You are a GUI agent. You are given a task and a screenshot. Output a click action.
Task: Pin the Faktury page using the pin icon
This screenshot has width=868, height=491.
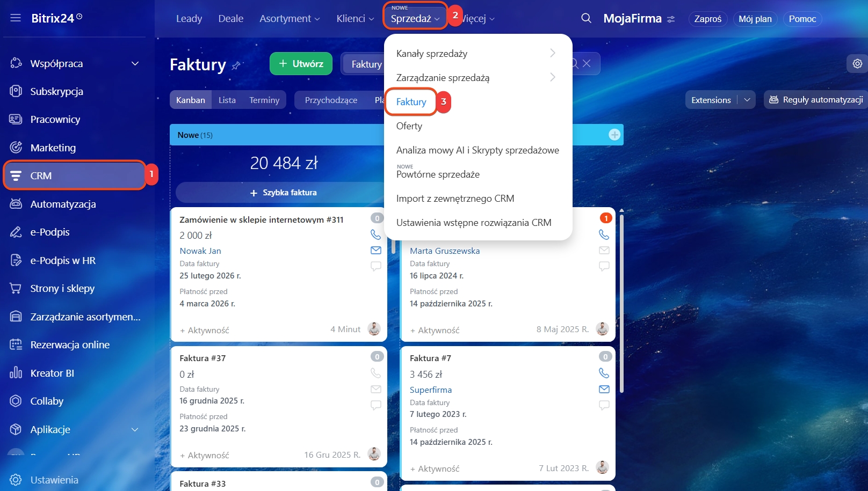pyautogui.click(x=236, y=65)
